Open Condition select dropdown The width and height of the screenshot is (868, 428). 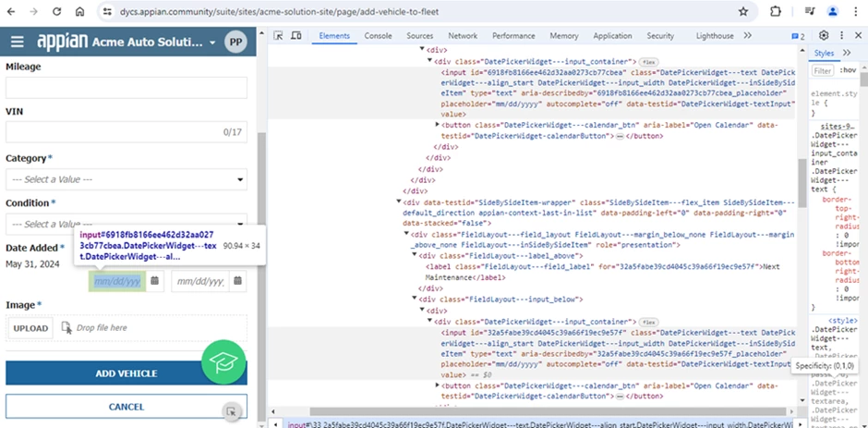click(127, 224)
